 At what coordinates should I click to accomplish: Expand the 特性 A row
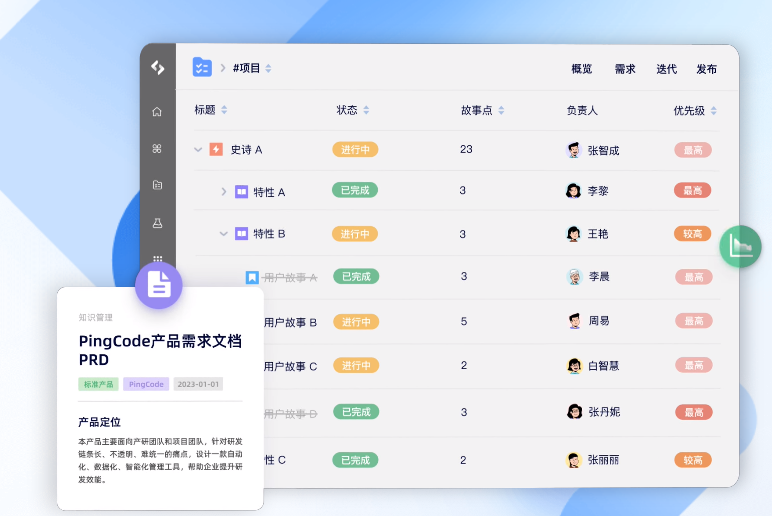[224, 192]
